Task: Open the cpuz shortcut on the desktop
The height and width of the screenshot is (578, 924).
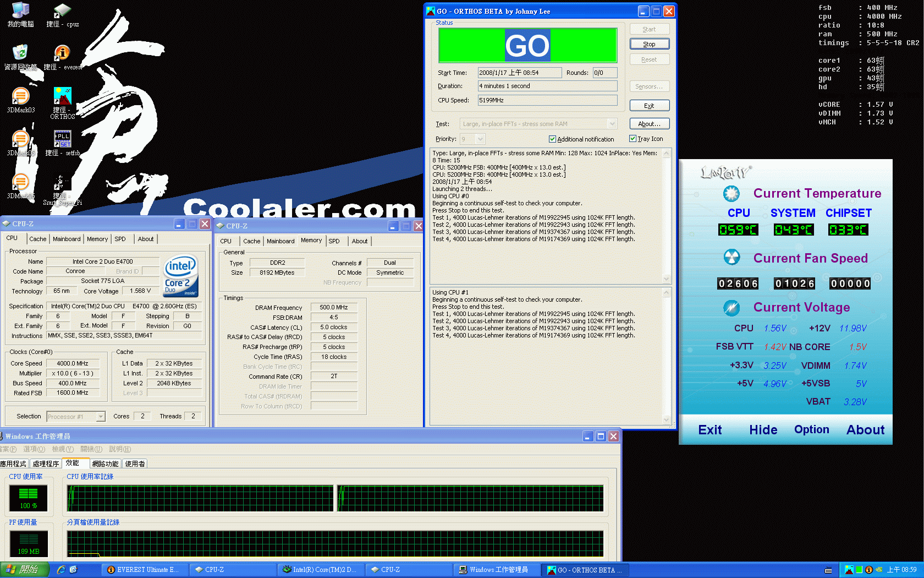Action: coord(62,14)
